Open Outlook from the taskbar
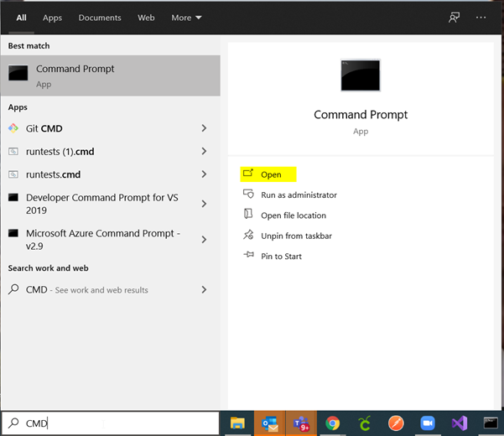Image resolution: width=504 pixels, height=436 pixels. point(268,423)
